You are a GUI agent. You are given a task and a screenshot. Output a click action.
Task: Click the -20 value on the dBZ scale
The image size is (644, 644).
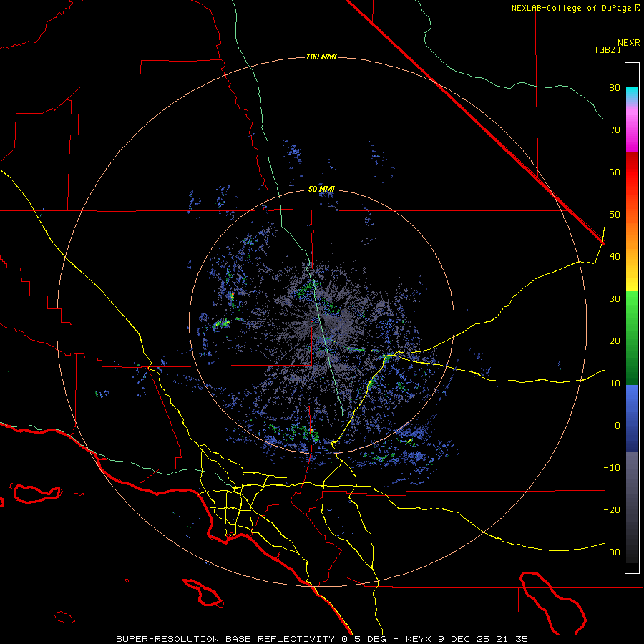pos(612,510)
